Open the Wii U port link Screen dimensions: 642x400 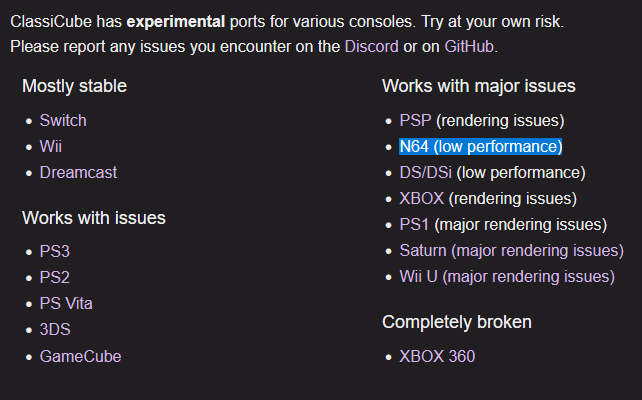tap(507, 277)
